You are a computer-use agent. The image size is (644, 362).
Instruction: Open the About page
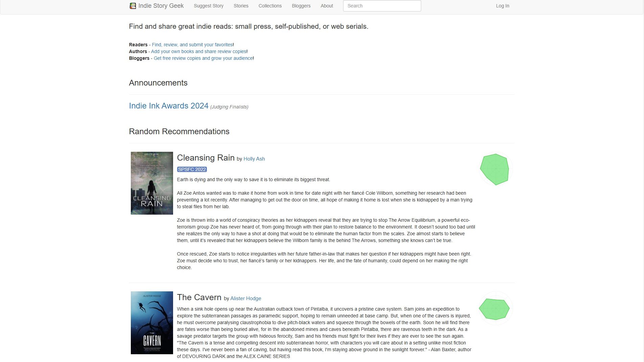coord(327,6)
